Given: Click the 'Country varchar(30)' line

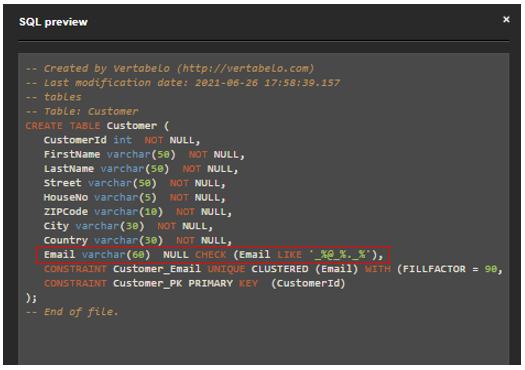Looking at the screenshot, I should coord(138,241).
